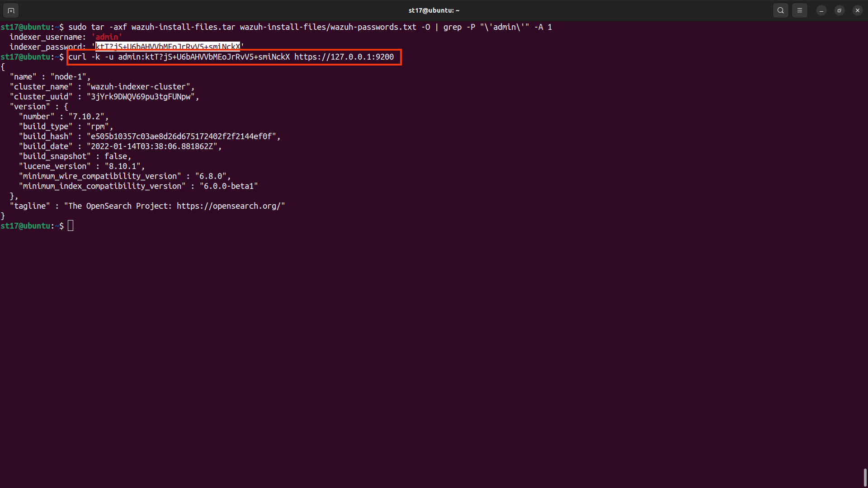Click the cluster_uuid value 3jYrk9DWQV69pu3tgFUNpw
Image resolution: width=868 pixels, height=488 pixels.
pyautogui.click(x=141, y=97)
